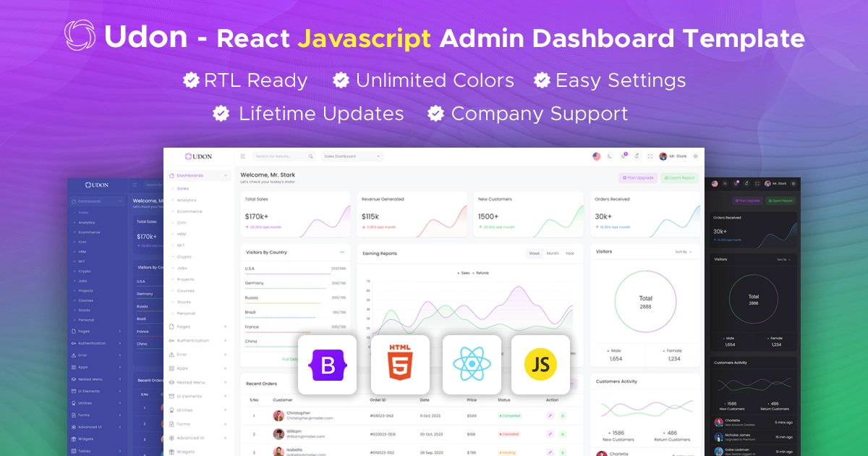Open the country flag language selector in the white dashboard
This screenshot has width=868, height=456.
click(x=597, y=156)
